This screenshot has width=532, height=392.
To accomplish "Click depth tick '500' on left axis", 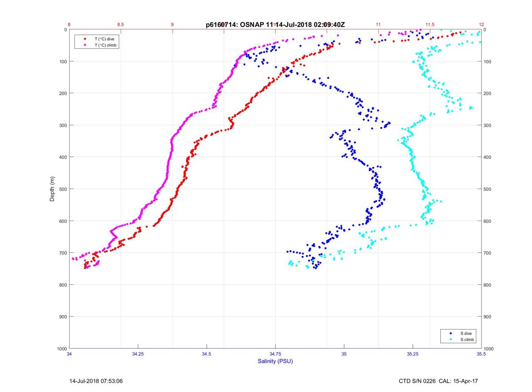I will 63,189.
